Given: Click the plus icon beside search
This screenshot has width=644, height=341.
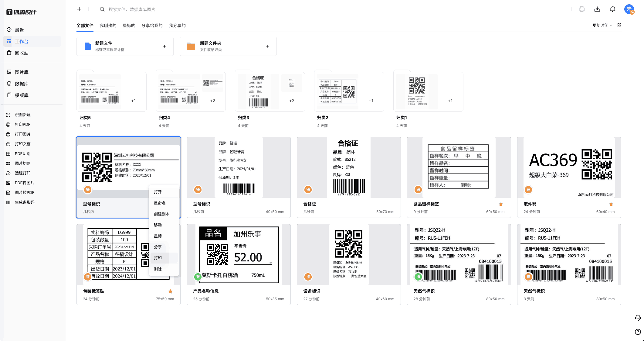Looking at the screenshot, I should tap(79, 9).
